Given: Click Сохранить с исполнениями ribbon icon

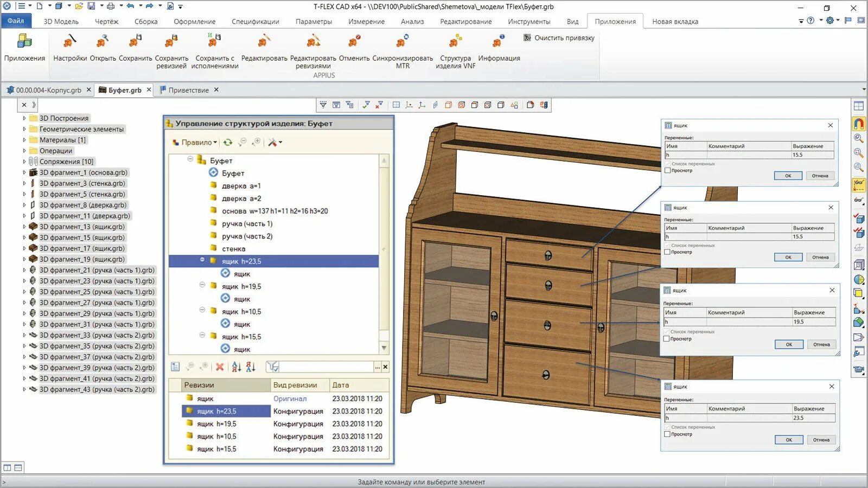Looking at the screenshot, I should pyautogui.click(x=214, y=42).
